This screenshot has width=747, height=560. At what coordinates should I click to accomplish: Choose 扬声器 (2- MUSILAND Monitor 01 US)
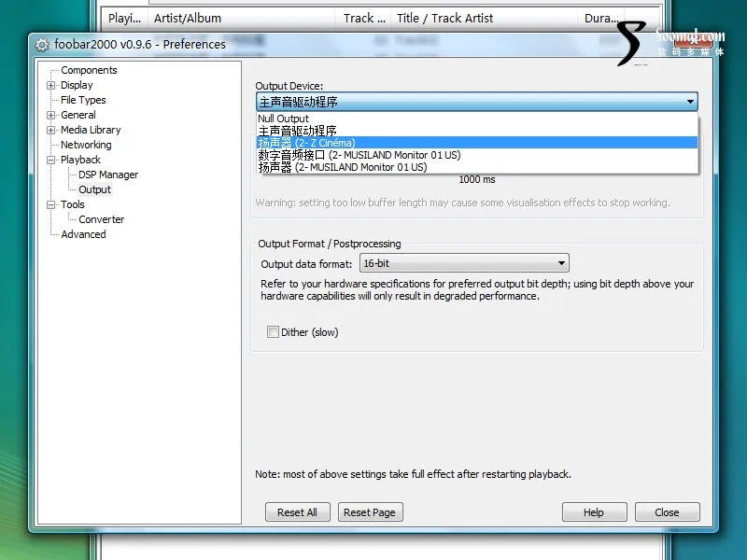(477, 167)
